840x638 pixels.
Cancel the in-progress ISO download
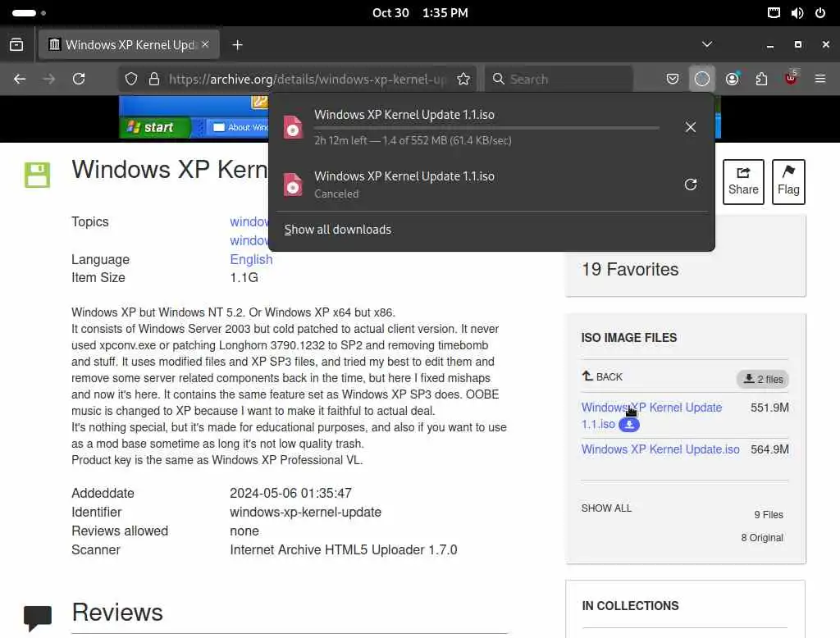click(691, 127)
